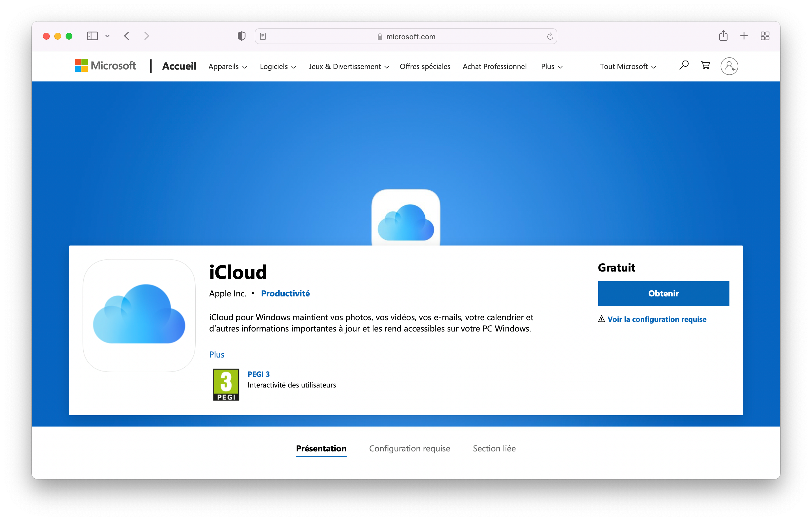Reload the page with the refresh icon
This screenshot has height=521, width=812.
click(x=550, y=36)
